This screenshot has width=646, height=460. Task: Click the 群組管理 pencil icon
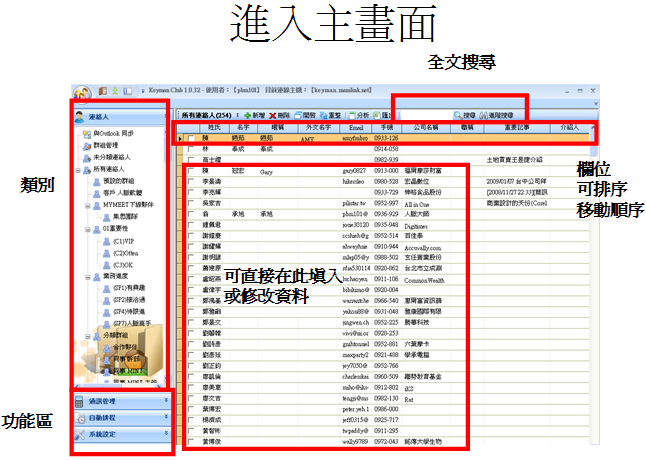pyautogui.click(x=87, y=146)
